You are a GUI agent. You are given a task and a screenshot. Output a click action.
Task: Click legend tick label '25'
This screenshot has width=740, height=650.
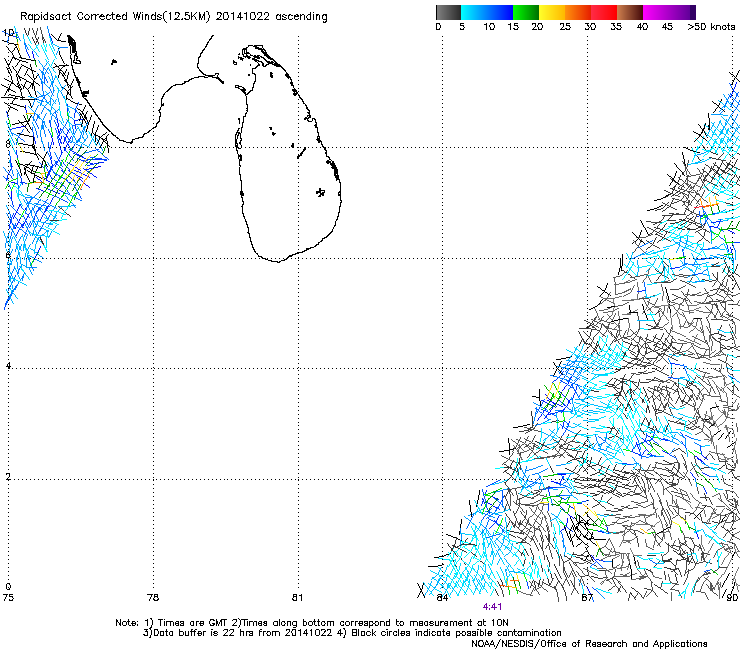565,27
